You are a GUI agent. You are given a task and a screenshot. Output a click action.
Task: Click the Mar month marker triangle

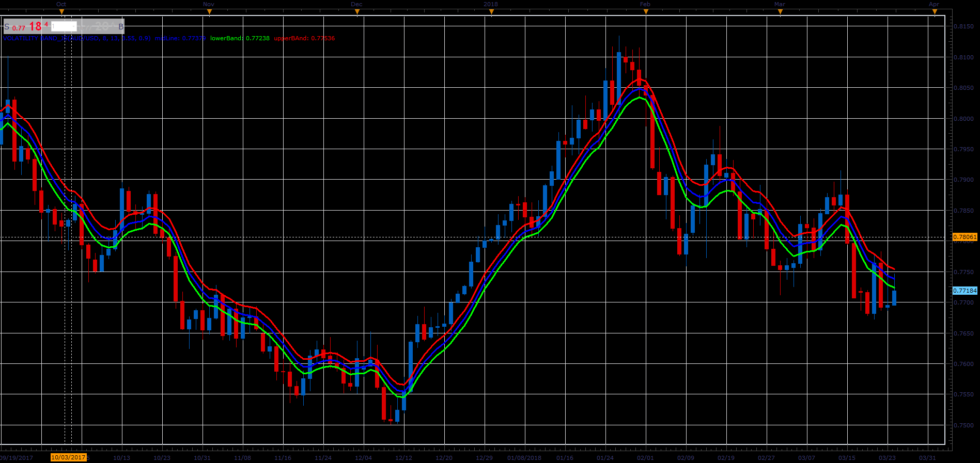(x=780, y=12)
